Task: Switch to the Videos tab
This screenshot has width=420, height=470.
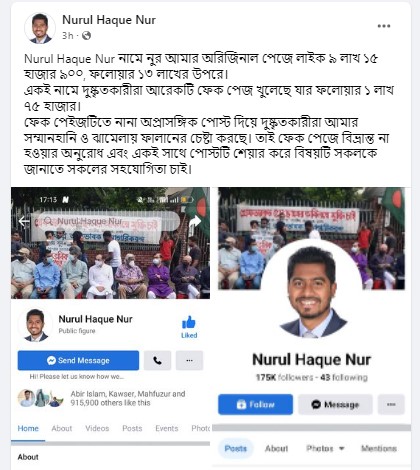Action: point(97,428)
